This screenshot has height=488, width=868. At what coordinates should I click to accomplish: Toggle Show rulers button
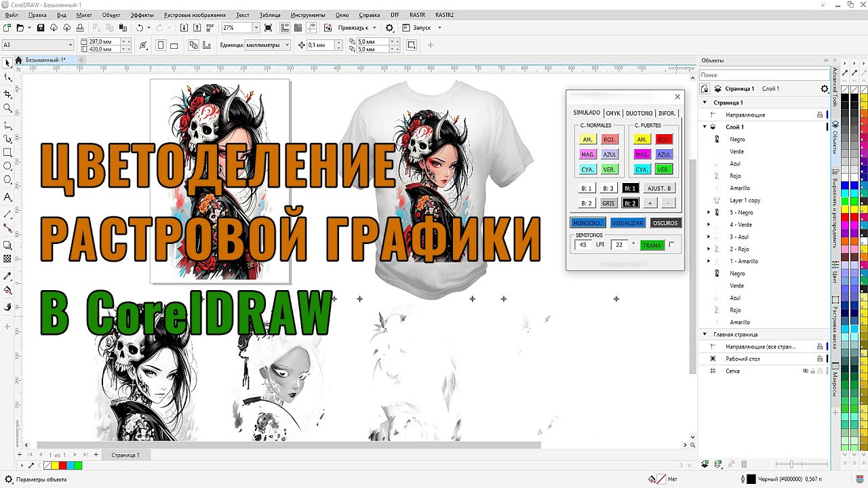(x=284, y=28)
